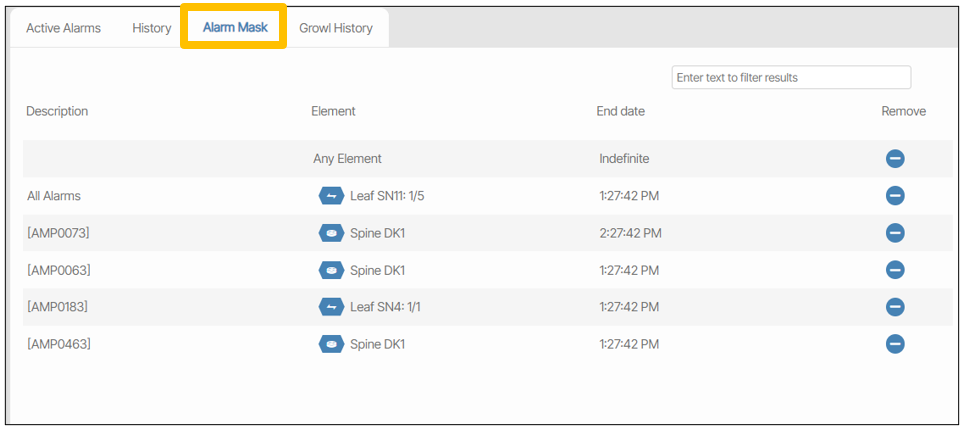Remove the AMP0063 alarm mask
The height and width of the screenshot is (429, 965).
[895, 270]
